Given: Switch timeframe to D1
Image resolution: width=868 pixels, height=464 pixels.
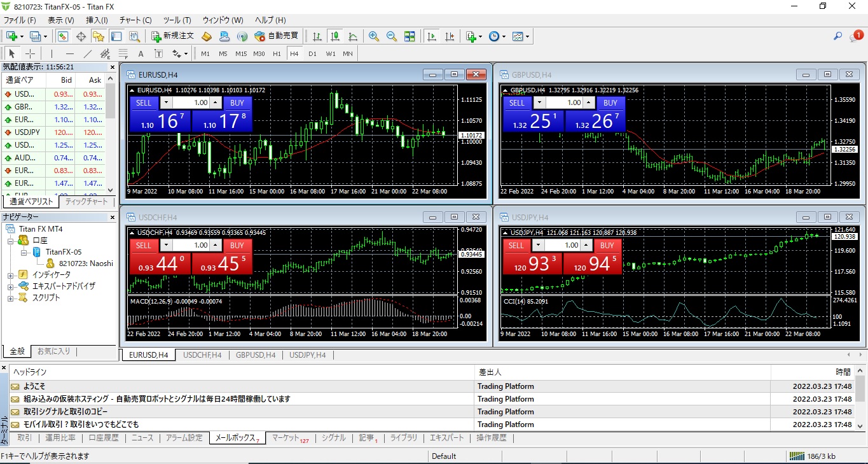Looking at the screenshot, I should point(312,53).
